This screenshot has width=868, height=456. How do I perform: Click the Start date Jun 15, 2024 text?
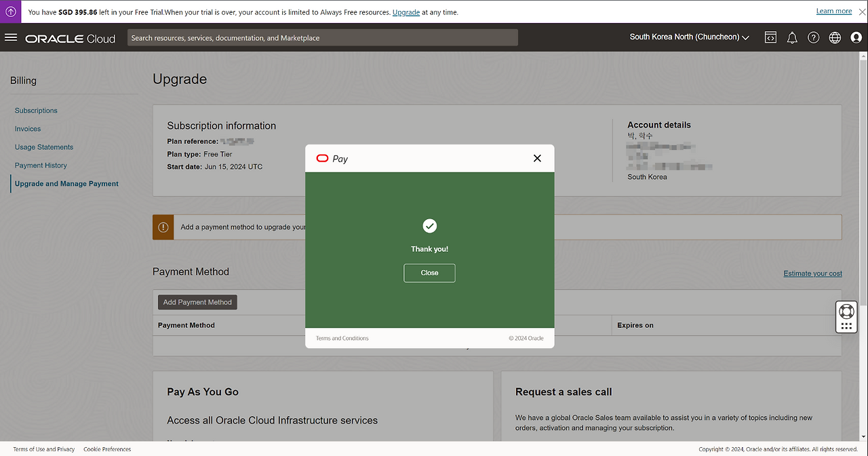[x=215, y=166]
